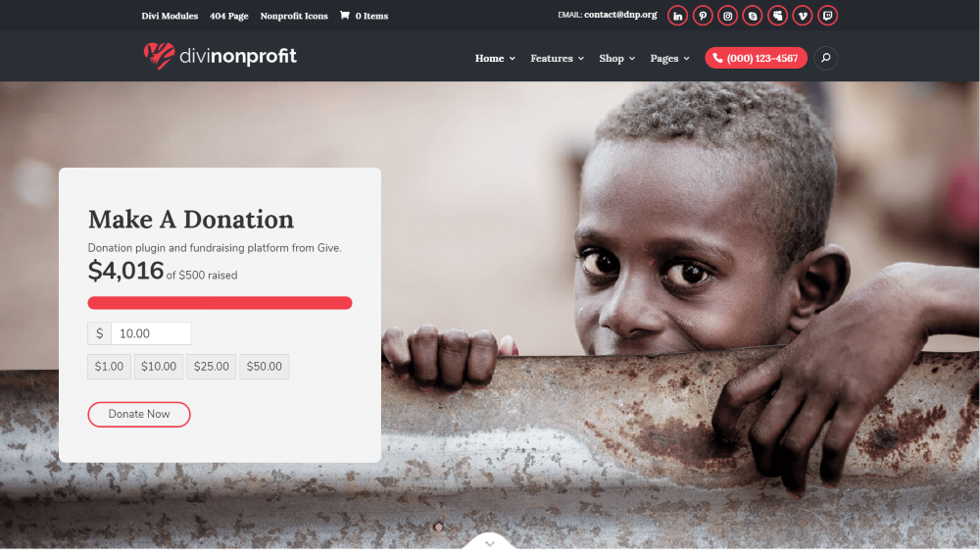This screenshot has width=980, height=557.
Task: Select the $25.00 donation amount
Action: (212, 367)
